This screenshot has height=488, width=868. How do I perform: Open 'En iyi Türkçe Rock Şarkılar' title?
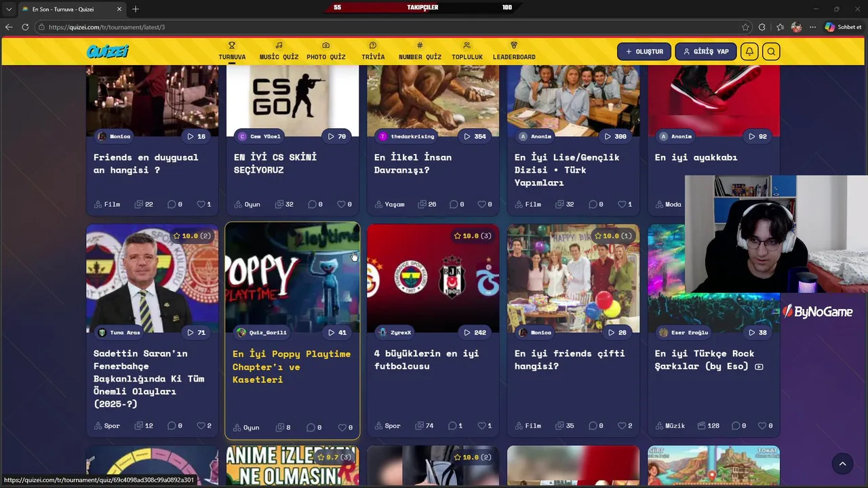[x=709, y=359]
